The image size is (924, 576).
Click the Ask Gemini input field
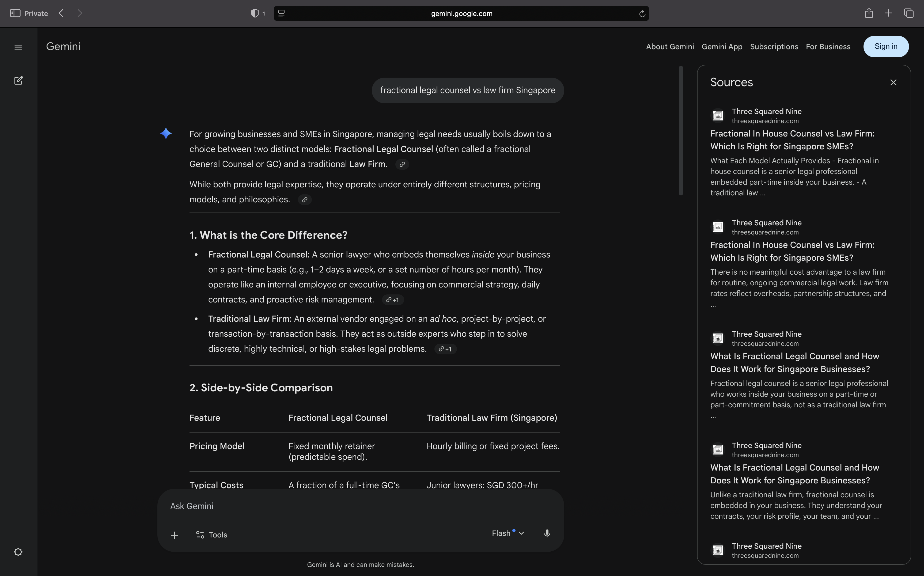click(x=360, y=506)
